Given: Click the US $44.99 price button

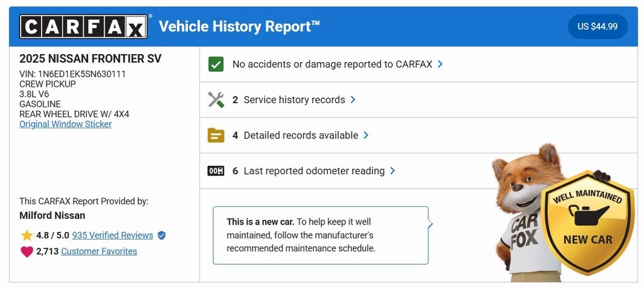Looking at the screenshot, I should 597,27.
